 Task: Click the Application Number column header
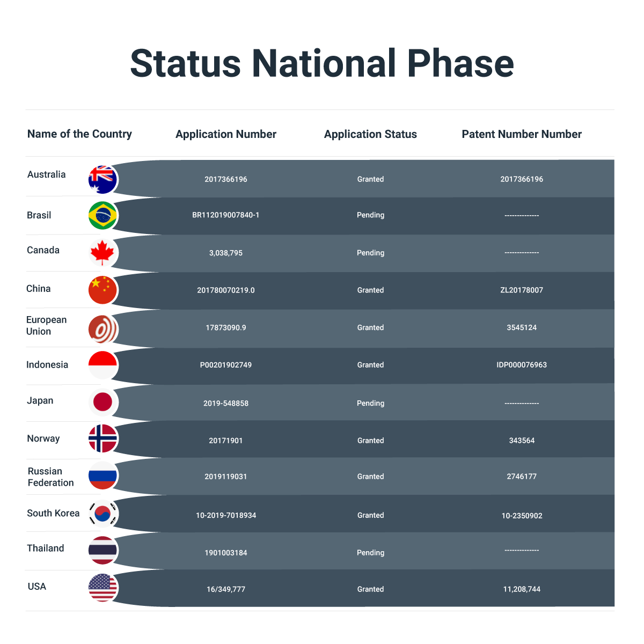click(226, 134)
